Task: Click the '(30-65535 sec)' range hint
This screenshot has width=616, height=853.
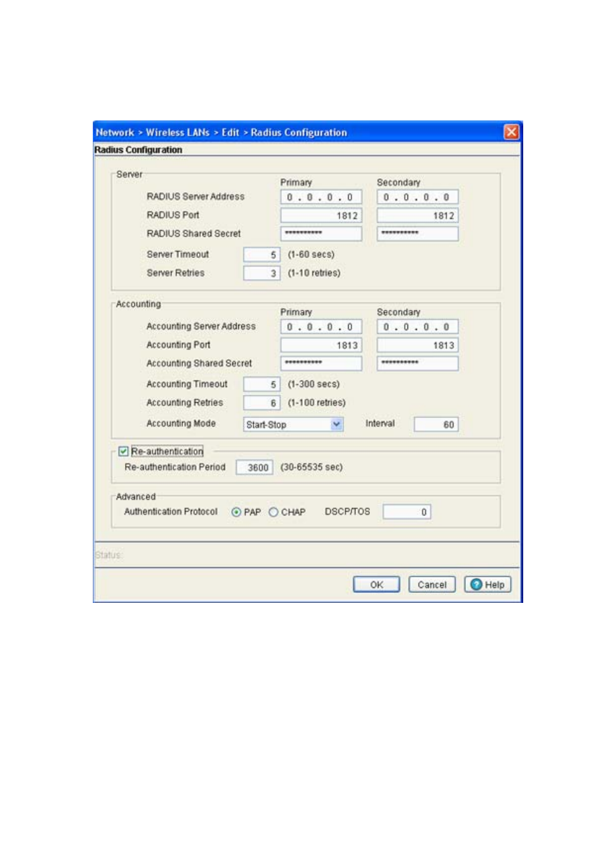Action: point(311,467)
